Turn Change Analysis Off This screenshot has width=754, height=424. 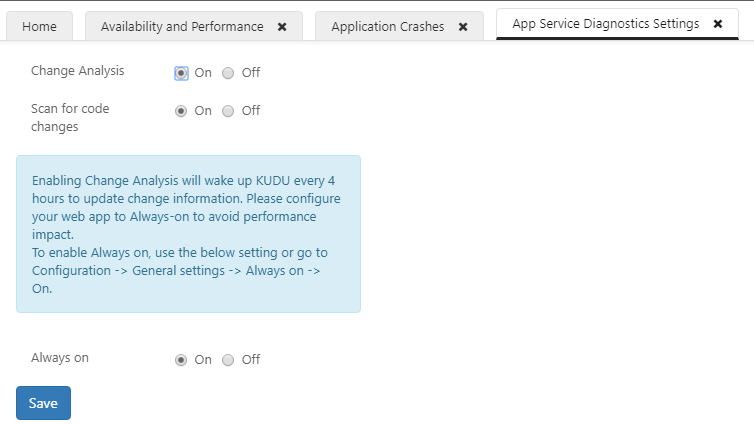click(228, 73)
